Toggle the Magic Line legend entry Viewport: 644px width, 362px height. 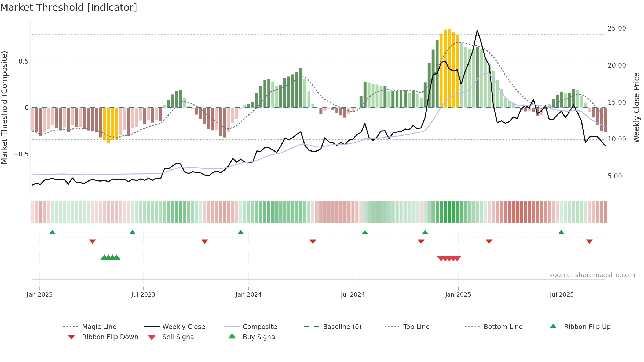coord(90,327)
